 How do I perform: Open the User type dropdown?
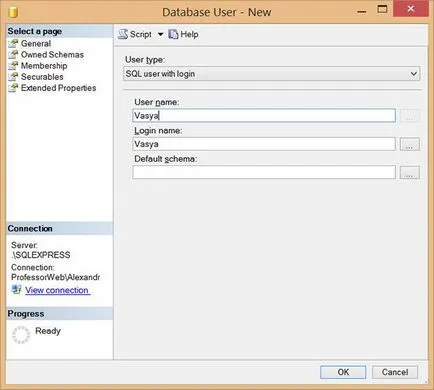271,74
